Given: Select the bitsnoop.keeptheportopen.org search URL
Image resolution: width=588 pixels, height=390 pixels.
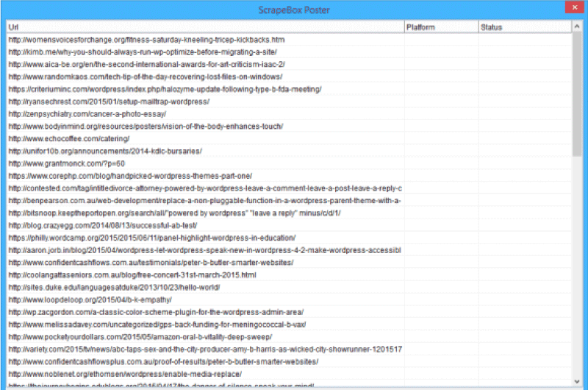Looking at the screenshot, I should (x=174, y=213).
